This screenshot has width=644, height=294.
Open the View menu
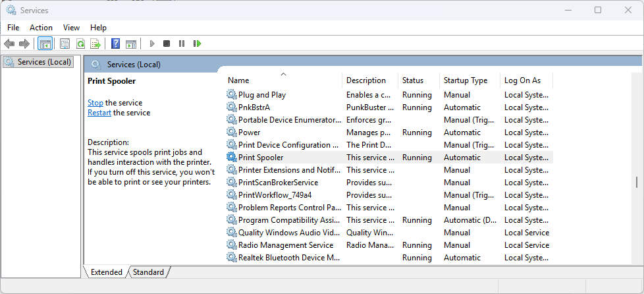tap(71, 27)
